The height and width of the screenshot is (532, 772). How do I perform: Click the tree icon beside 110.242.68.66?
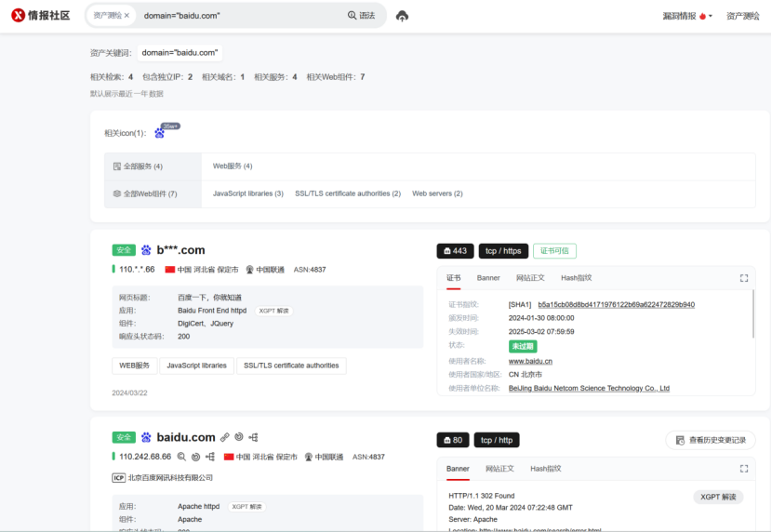[x=210, y=457]
